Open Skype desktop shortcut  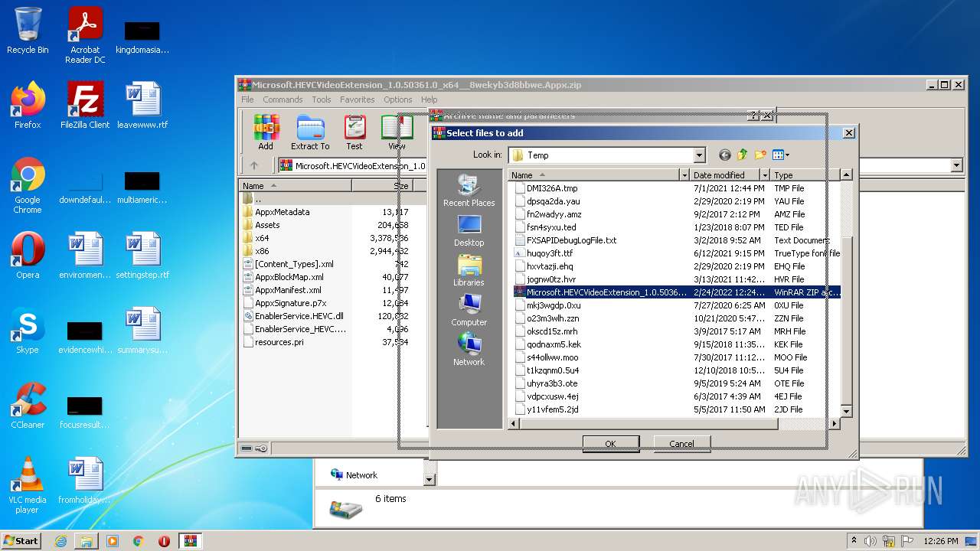(x=28, y=331)
